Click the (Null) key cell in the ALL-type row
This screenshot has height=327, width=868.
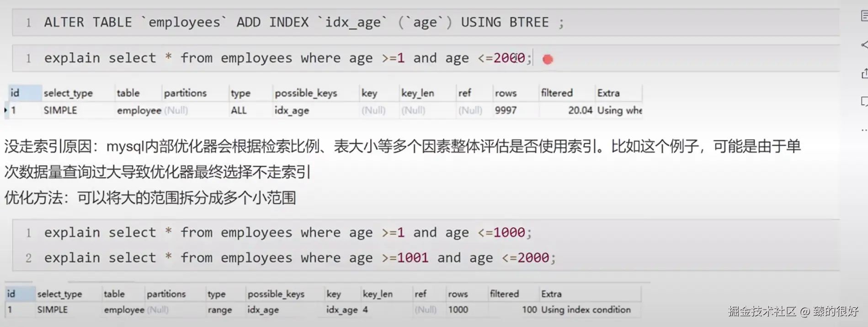point(373,110)
